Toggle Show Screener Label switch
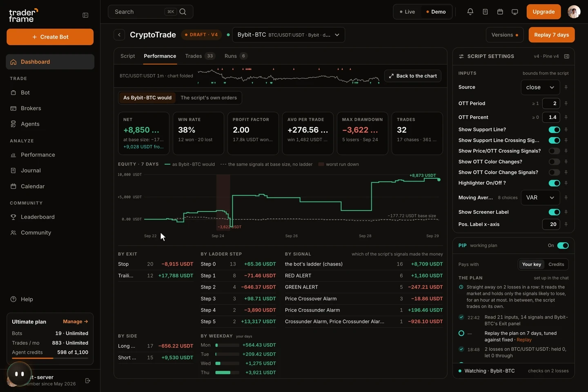The width and height of the screenshot is (588, 392). click(554, 212)
